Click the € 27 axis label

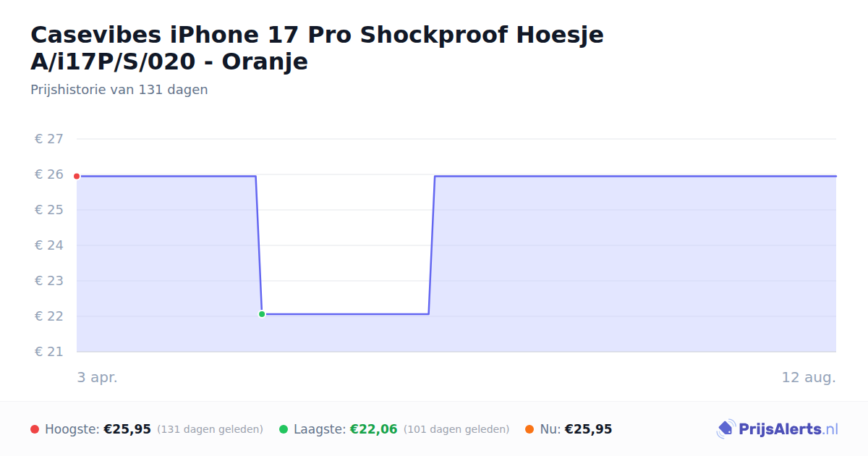[49, 139]
